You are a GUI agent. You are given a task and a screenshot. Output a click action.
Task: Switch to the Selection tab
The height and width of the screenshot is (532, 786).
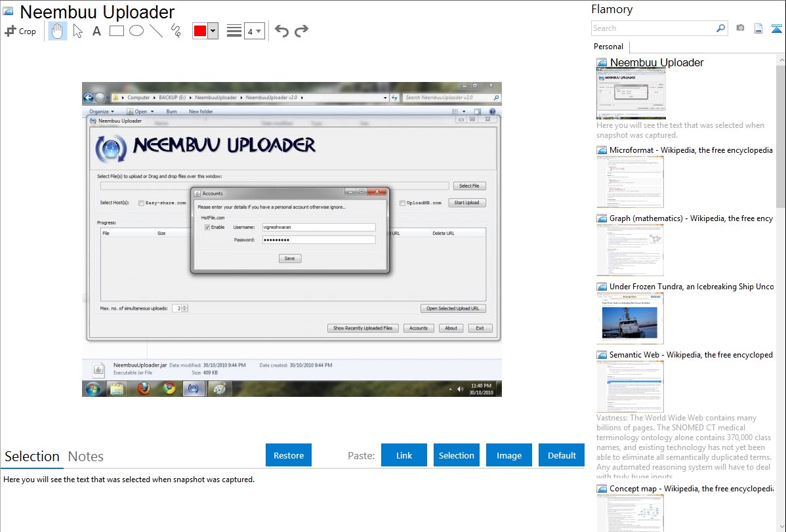point(32,457)
